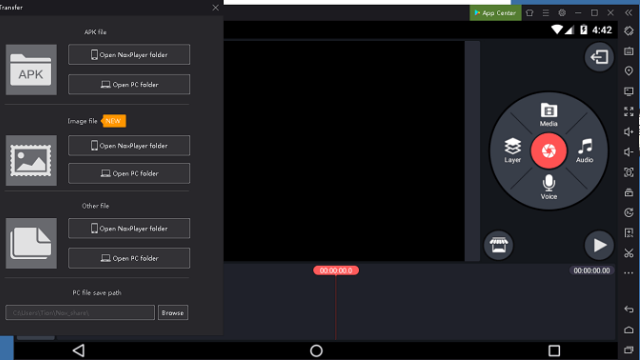Image resolution: width=640 pixels, height=360 pixels.
Task: Click the battery status icon
Action: pyautogui.click(x=584, y=30)
